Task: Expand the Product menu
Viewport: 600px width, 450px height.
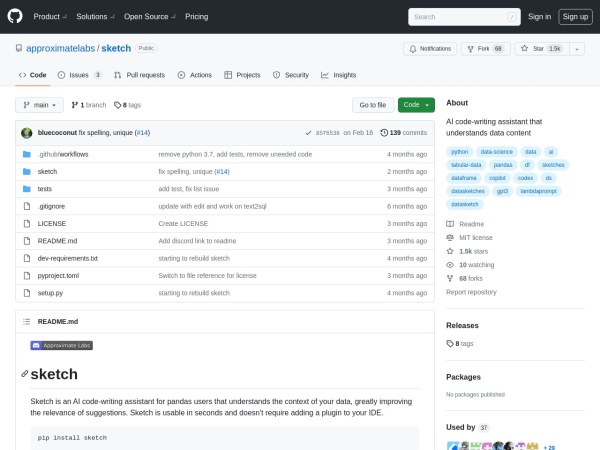Action: coord(49,16)
